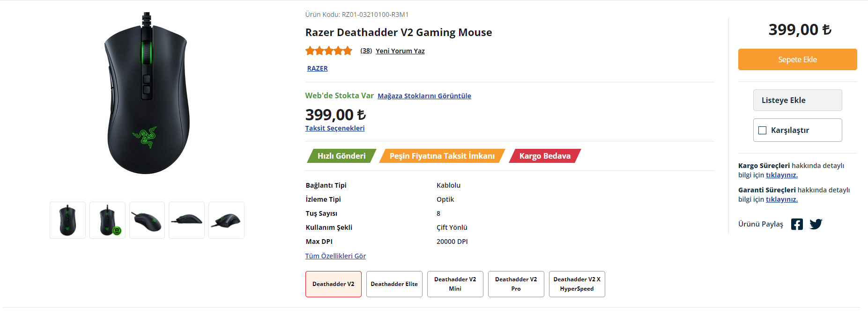868x315 pixels.
Task: Share product via Twitter bird icon
Action: coord(816,224)
